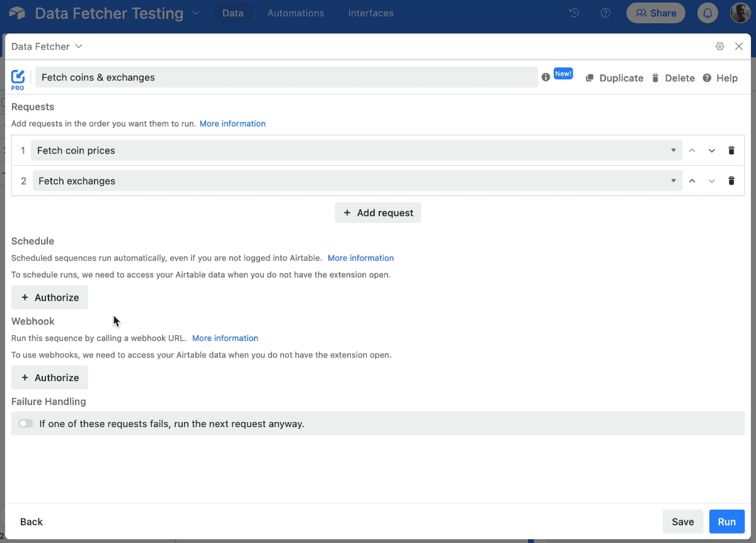This screenshot has width=756, height=543.
Task: Open notifications bell icon
Action: 708,13
